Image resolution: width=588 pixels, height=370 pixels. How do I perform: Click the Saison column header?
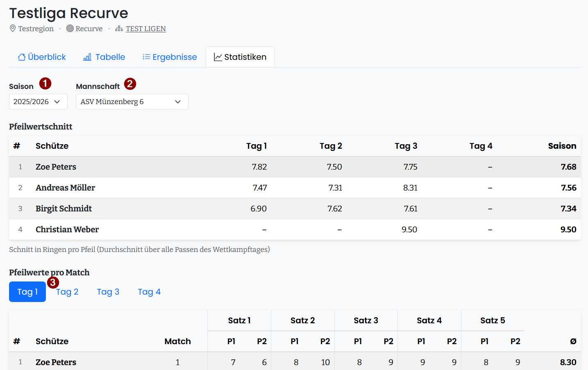(x=562, y=146)
